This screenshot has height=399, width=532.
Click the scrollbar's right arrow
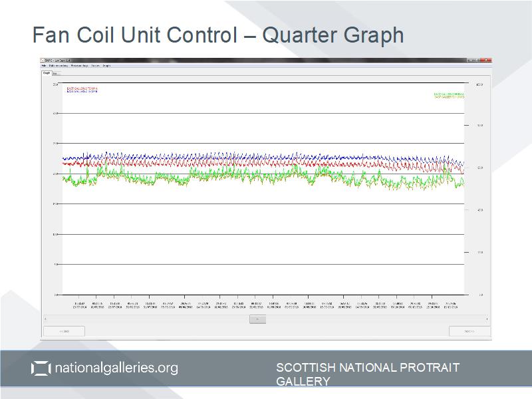487,319
